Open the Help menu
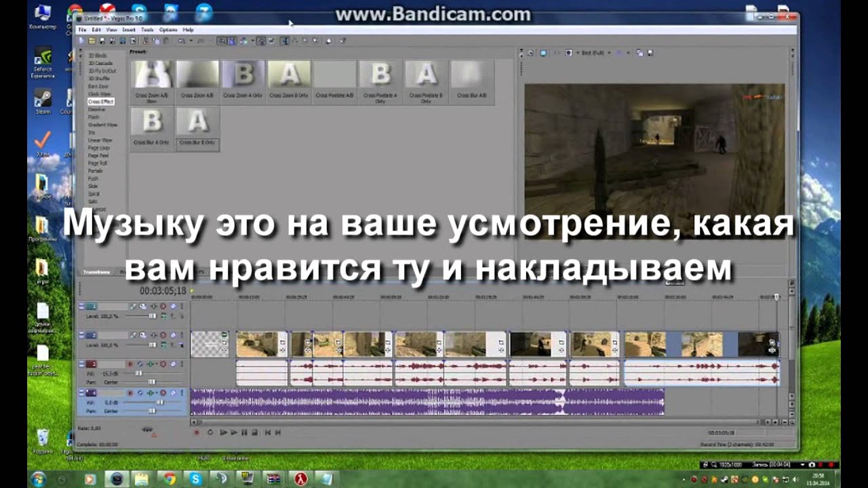Image resolution: width=868 pixels, height=488 pixels. tap(188, 30)
